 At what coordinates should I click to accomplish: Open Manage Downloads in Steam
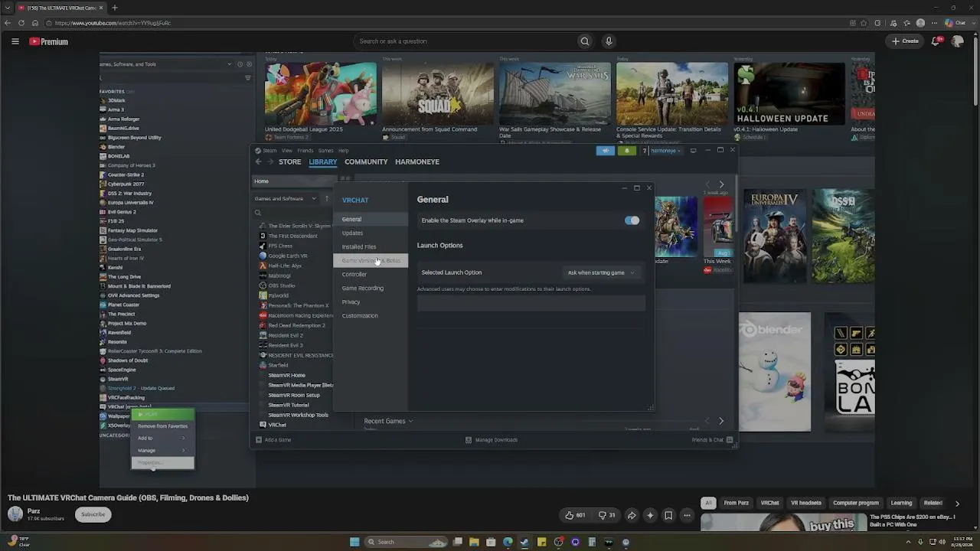coord(492,440)
